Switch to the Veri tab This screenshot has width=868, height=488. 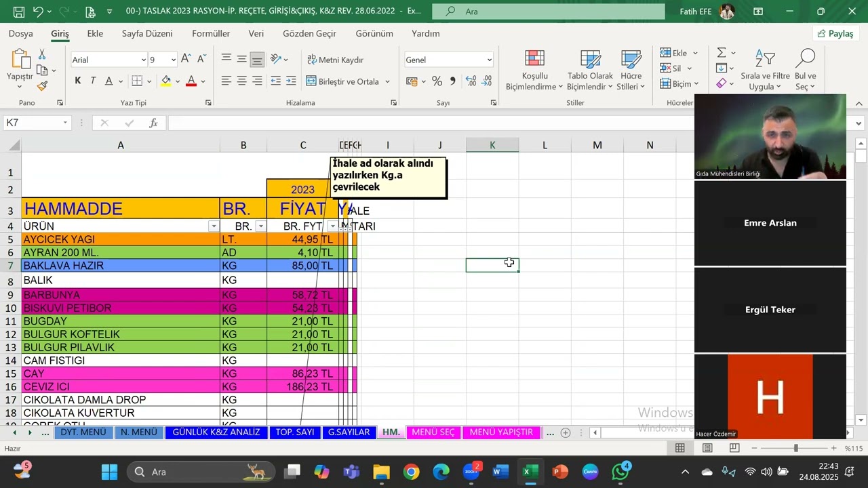(256, 33)
